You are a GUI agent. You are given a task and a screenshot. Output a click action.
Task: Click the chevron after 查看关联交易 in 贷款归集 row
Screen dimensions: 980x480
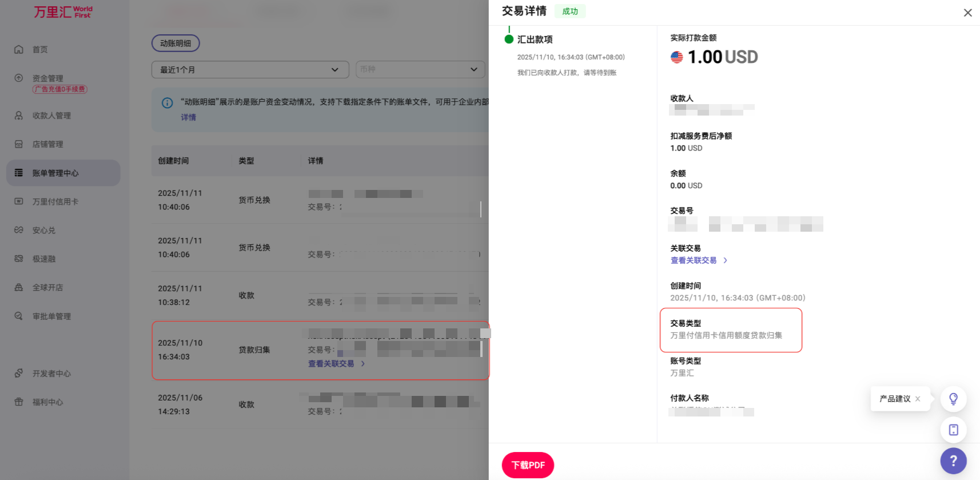[362, 364]
